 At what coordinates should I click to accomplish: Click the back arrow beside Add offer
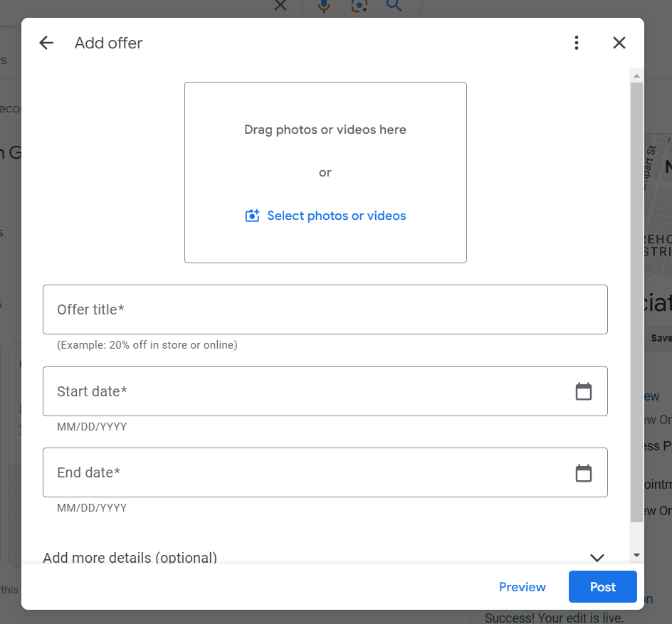point(46,43)
